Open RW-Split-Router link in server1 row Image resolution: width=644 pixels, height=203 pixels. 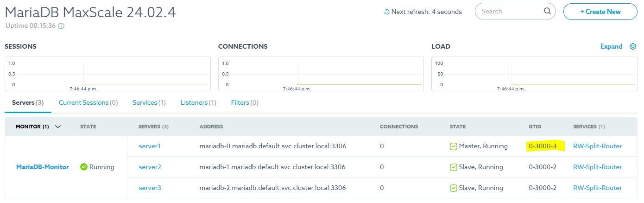598,146
